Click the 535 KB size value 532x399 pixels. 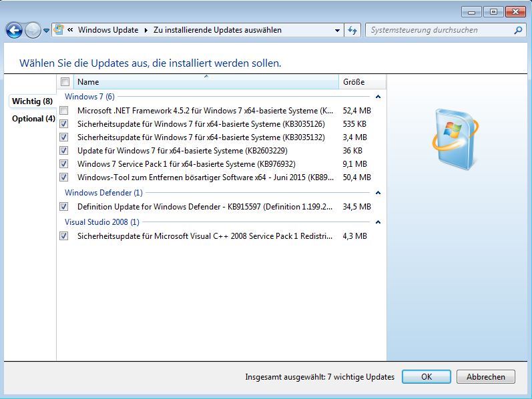(x=354, y=124)
